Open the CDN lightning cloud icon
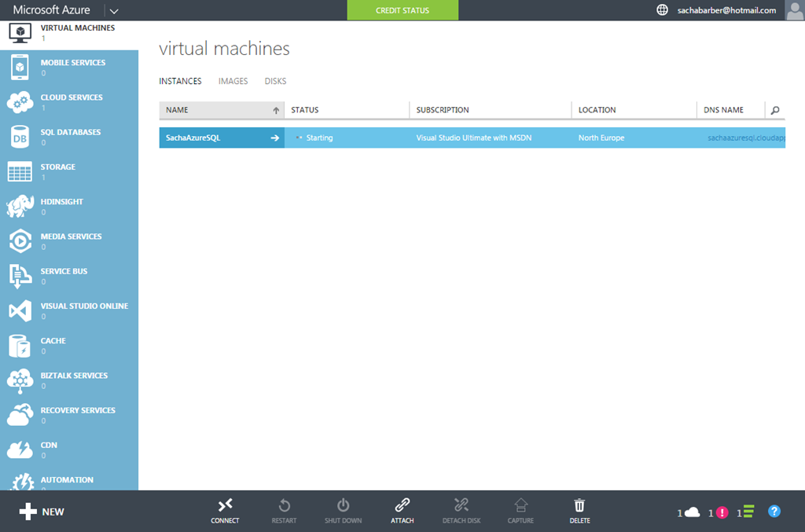 click(20, 450)
